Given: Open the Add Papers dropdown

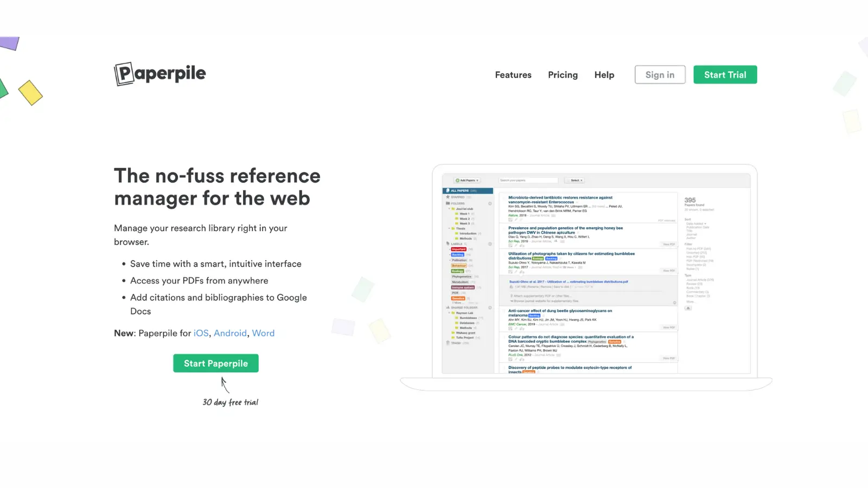Looking at the screenshot, I should pyautogui.click(x=467, y=180).
